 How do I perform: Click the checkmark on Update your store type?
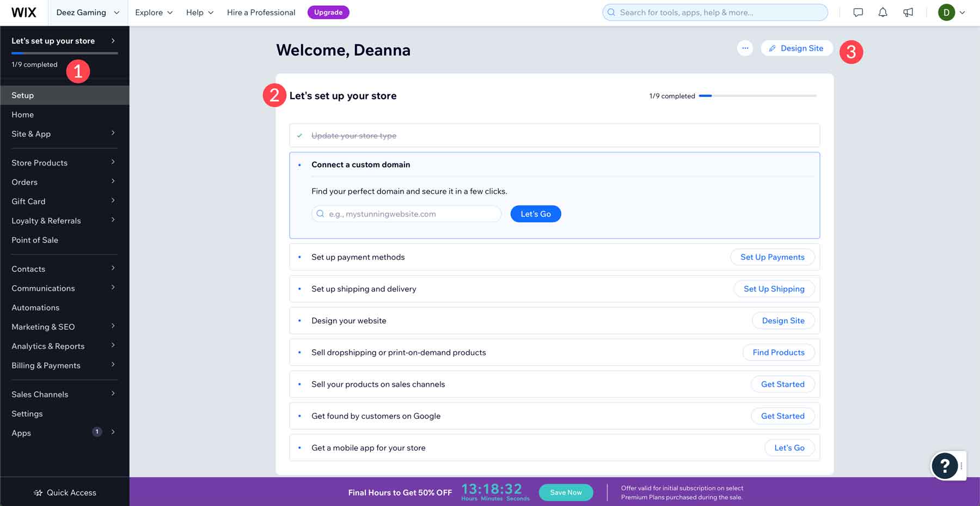click(299, 136)
